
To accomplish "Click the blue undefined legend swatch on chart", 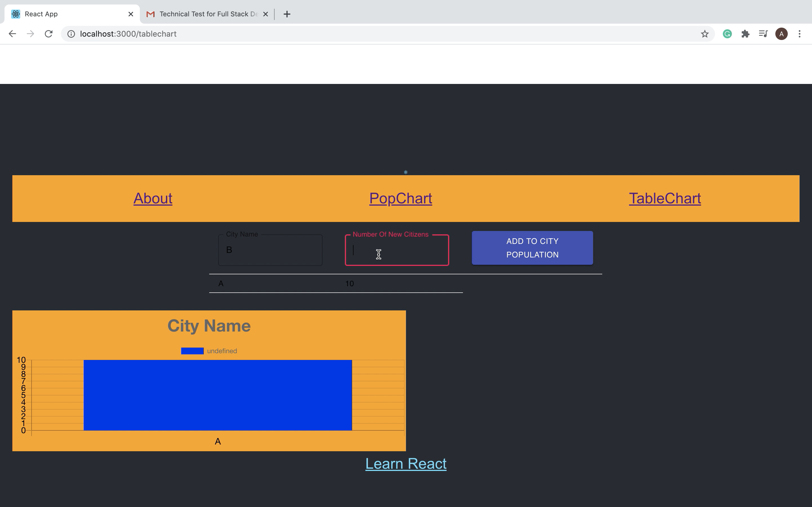I will (x=192, y=351).
